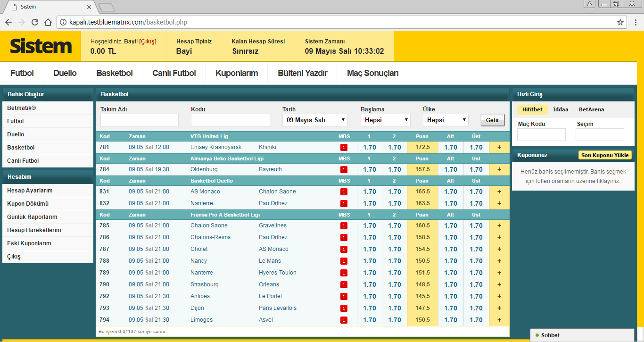The image size is (644, 342).
Task: Select away odds 1.70 for Oldenburg-Bayreuth
Action: click(x=395, y=169)
